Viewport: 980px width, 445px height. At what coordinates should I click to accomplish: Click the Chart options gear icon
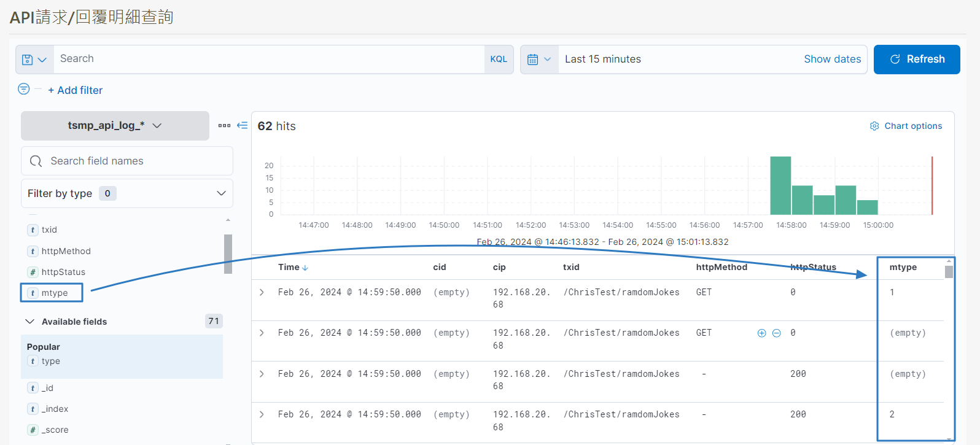(874, 126)
